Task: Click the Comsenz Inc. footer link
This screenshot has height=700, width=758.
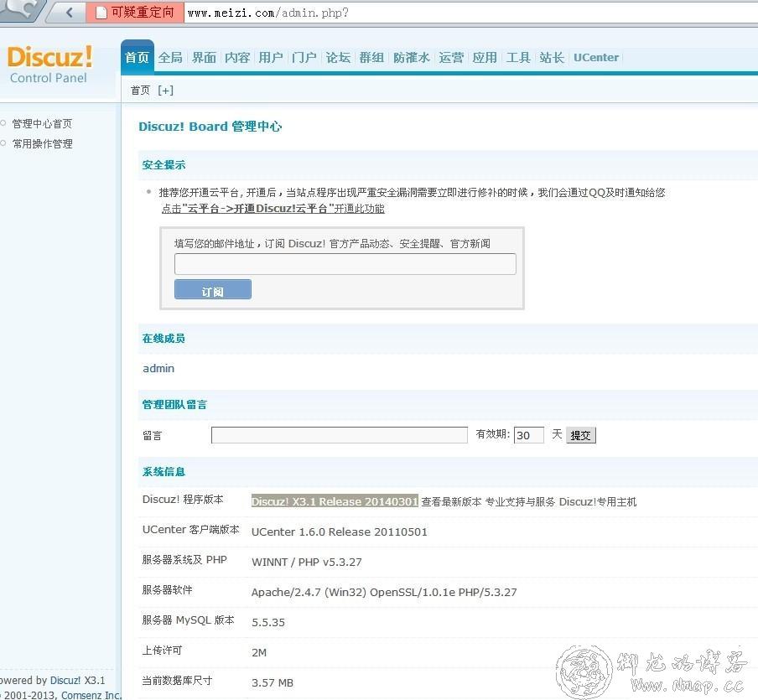Action: pos(91,695)
